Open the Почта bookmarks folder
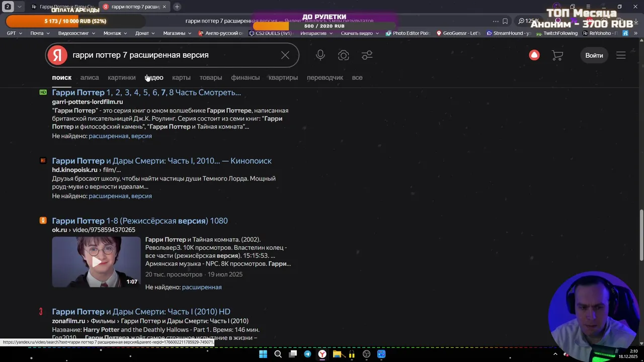The width and height of the screenshot is (644, 362). 40,33
